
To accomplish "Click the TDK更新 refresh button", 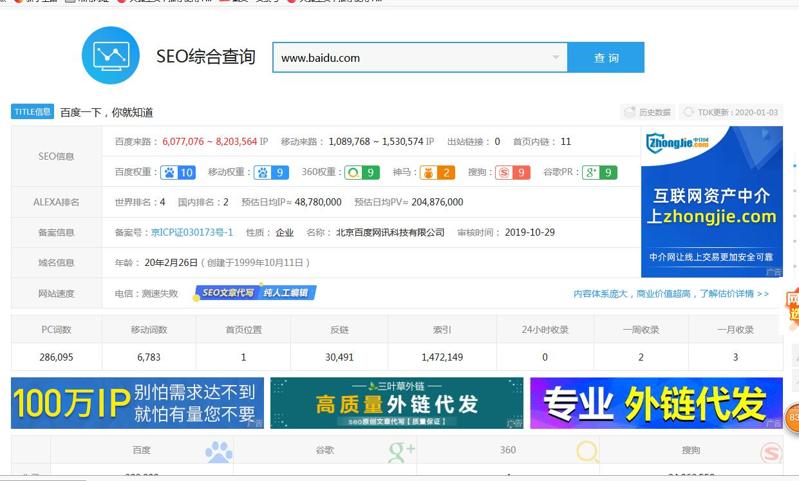I will (731, 112).
